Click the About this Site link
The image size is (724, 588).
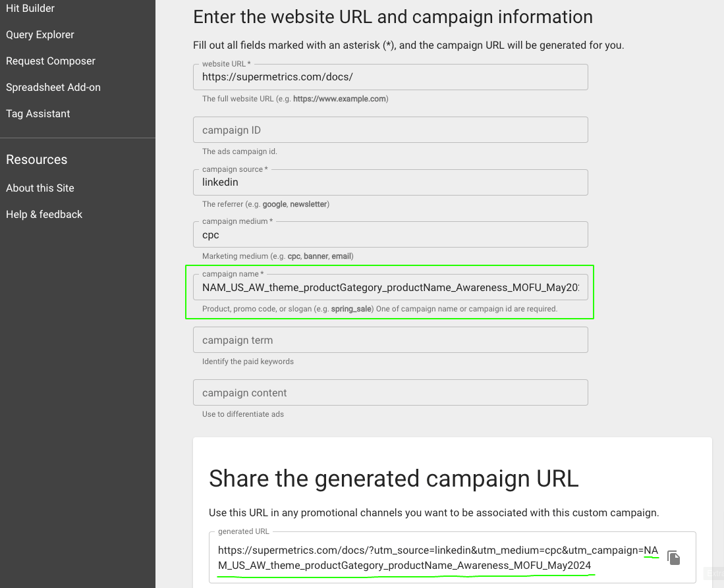tap(40, 188)
